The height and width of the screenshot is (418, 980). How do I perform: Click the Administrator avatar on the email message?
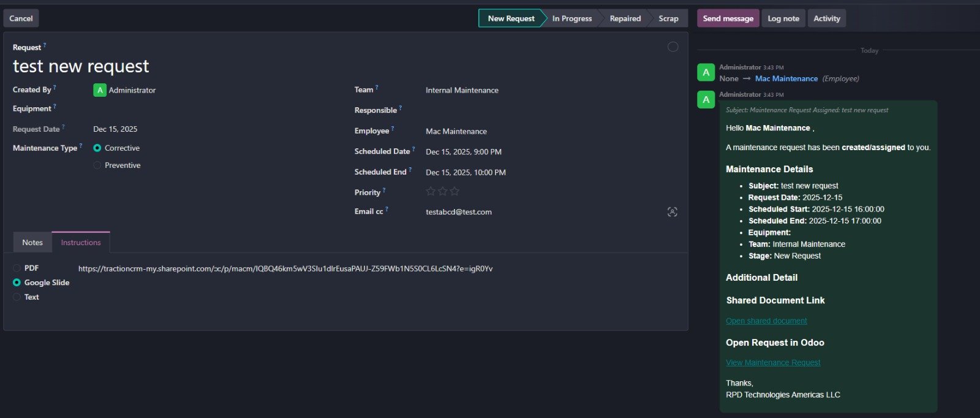[706, 99]
